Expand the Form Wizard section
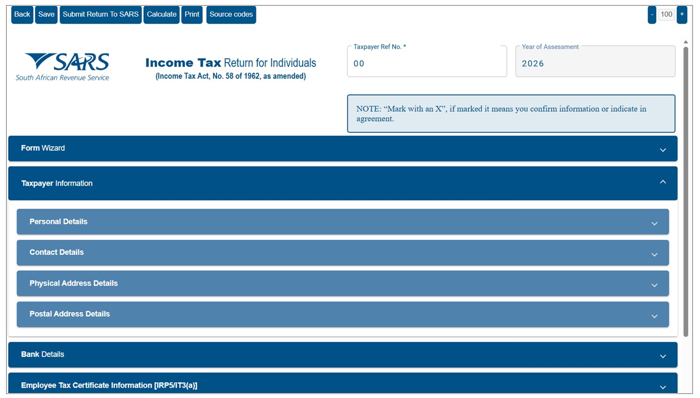The image size is (700, 398). (x=343, y=149)
